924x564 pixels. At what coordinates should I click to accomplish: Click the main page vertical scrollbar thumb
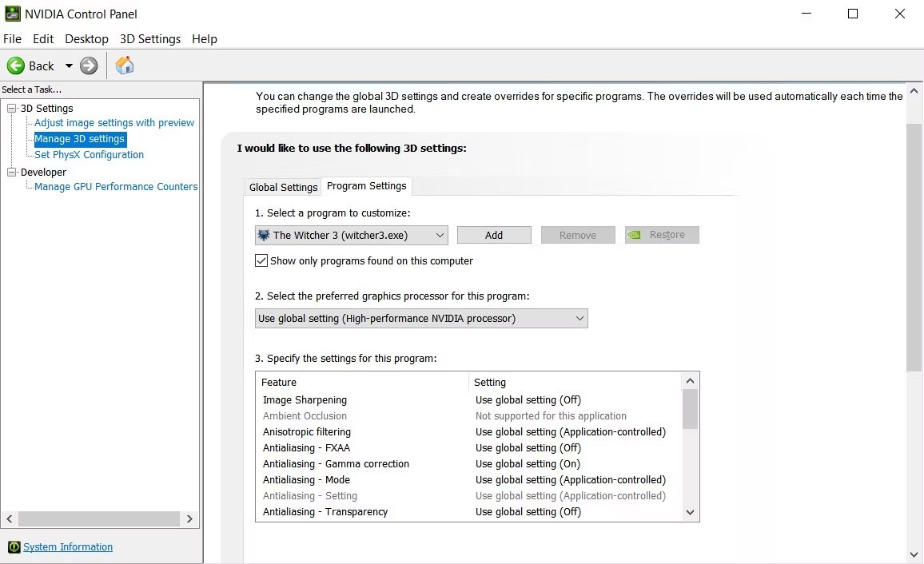tap(914, 248)
